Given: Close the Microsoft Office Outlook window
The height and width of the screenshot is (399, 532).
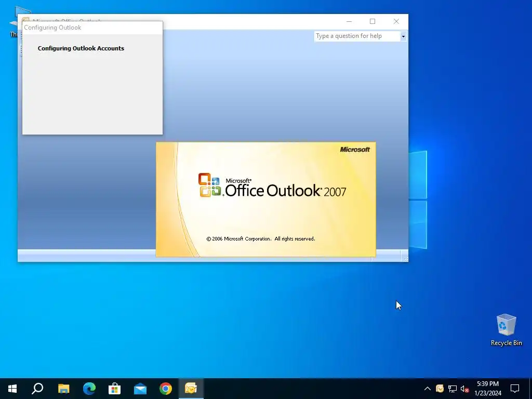Looking at the screenshot, I should (x=396, y=21).
